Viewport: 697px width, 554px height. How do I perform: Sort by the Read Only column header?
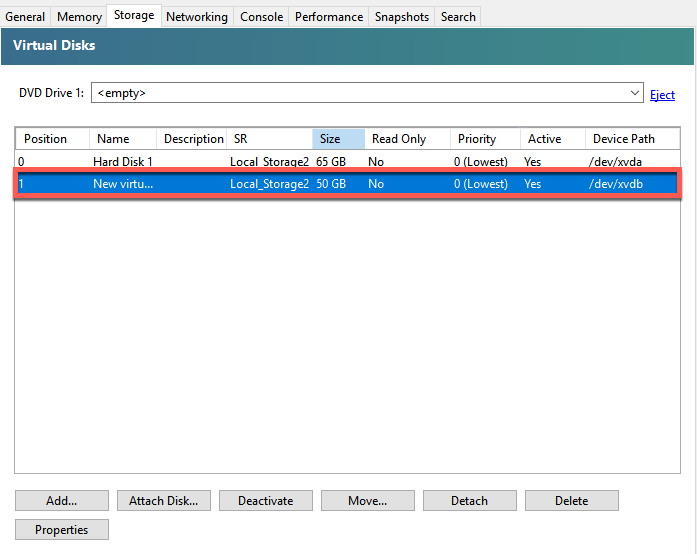(408, 139)
